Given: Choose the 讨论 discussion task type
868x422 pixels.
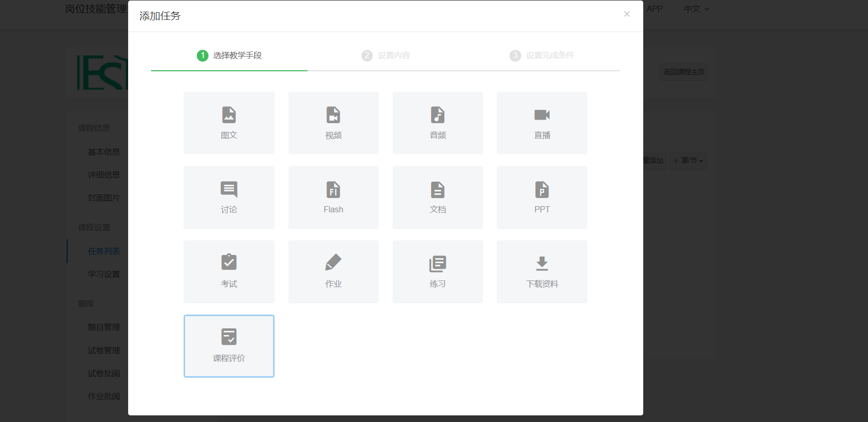Looking at the screenshot, I should click(x=229, y=197).
